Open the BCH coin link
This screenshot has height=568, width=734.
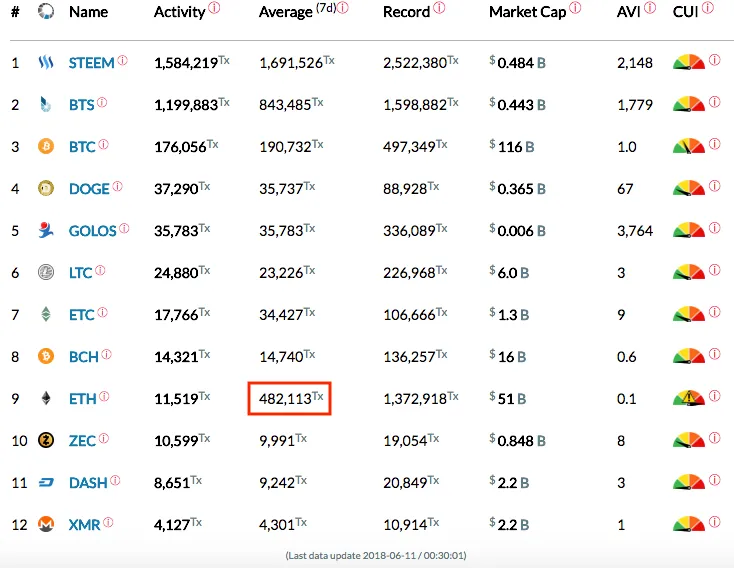[84, 357]
